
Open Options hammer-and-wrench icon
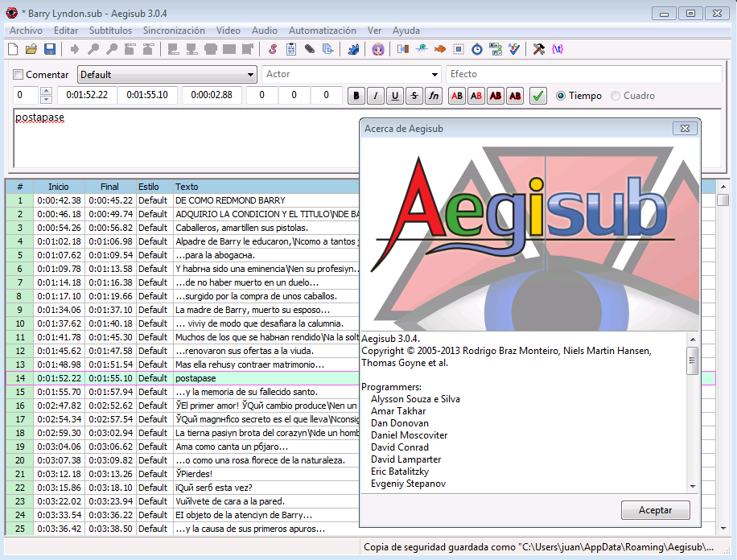tap(538, 49)
